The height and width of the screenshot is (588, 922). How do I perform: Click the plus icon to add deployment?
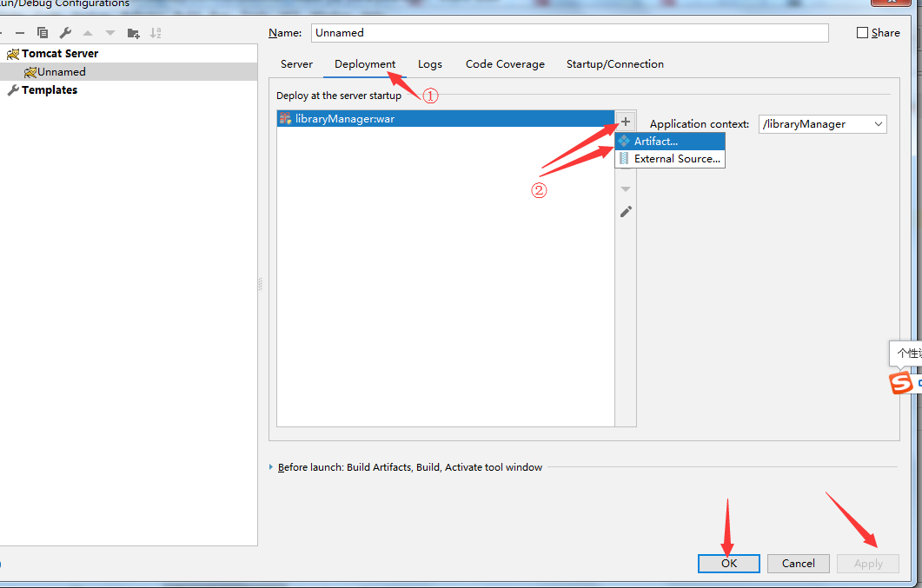[x=626, y=122]
